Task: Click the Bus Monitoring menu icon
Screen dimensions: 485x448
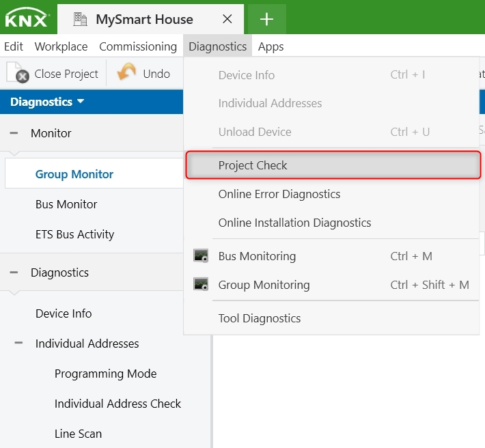Action: tap(200, 256)
